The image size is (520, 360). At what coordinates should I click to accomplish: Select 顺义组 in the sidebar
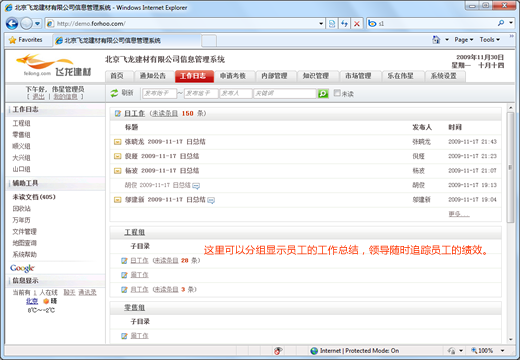[x=21, y=146]
